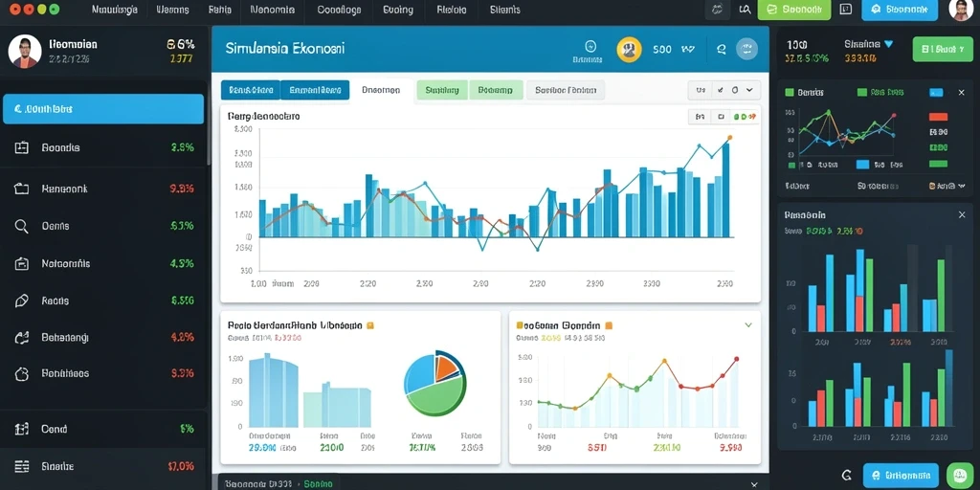Click the folder icon in the left sidebar
Viewport: 980px width, 490px height.
(21, 189)
